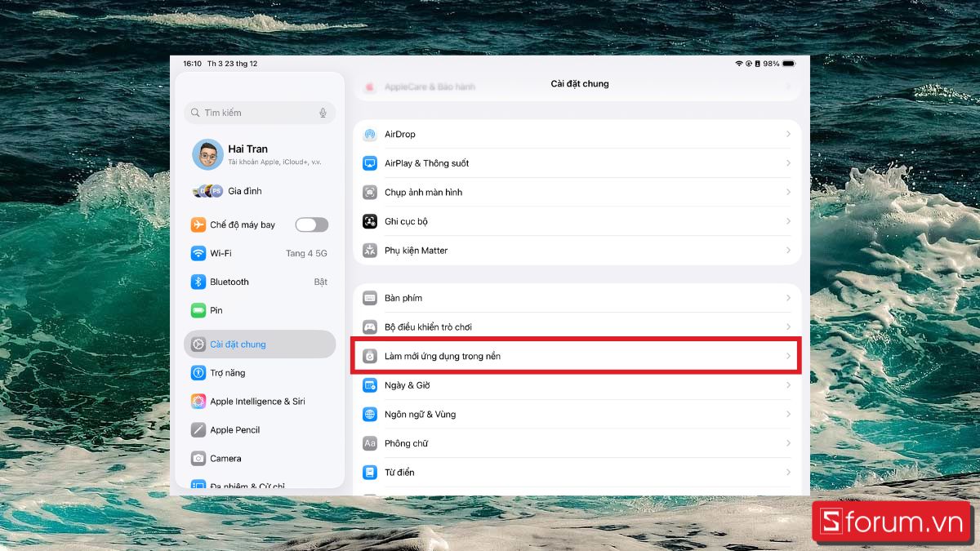Open Hai Tran Apple account
Screen dimensions: 980x551
(x=260, y=154)
